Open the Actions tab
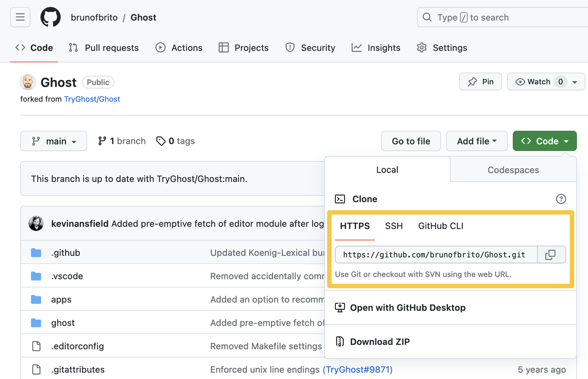This screenshot has width=588, height=379. click(x=179, y=48)
